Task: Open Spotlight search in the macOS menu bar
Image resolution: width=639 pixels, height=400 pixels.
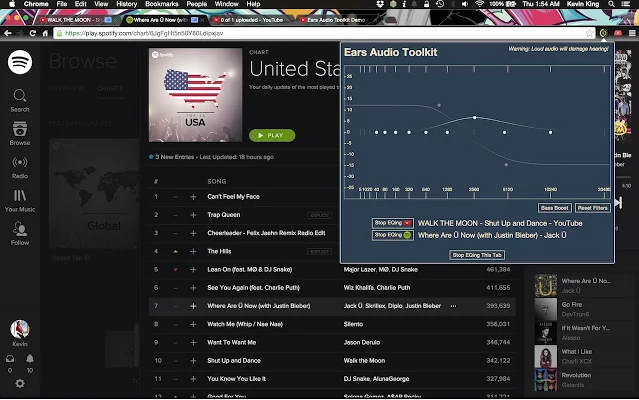Action: point(611,4)
